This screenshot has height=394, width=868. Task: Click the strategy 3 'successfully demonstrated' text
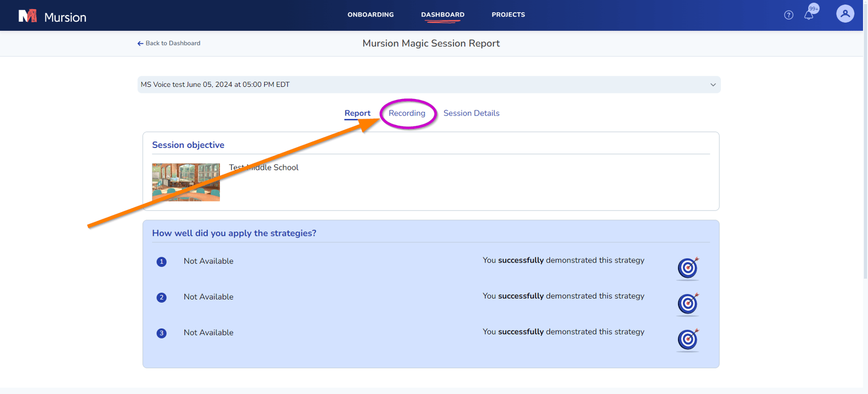pos(563,332)
